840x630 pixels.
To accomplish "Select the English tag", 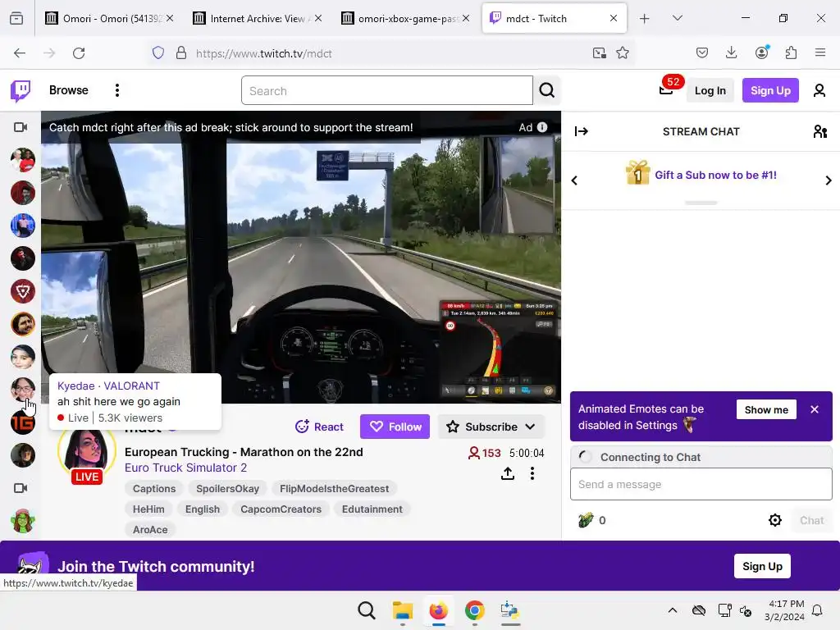I will point(203,509).
